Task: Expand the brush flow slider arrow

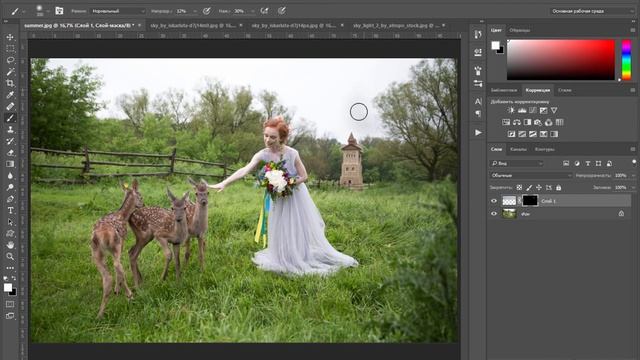Action: tap(253, 11)
